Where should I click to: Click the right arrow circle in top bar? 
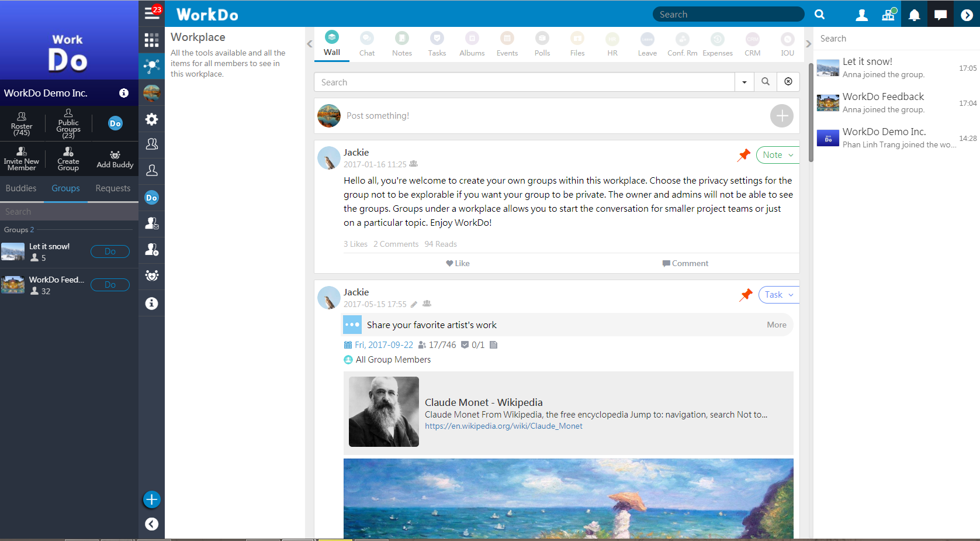(967, 15)
